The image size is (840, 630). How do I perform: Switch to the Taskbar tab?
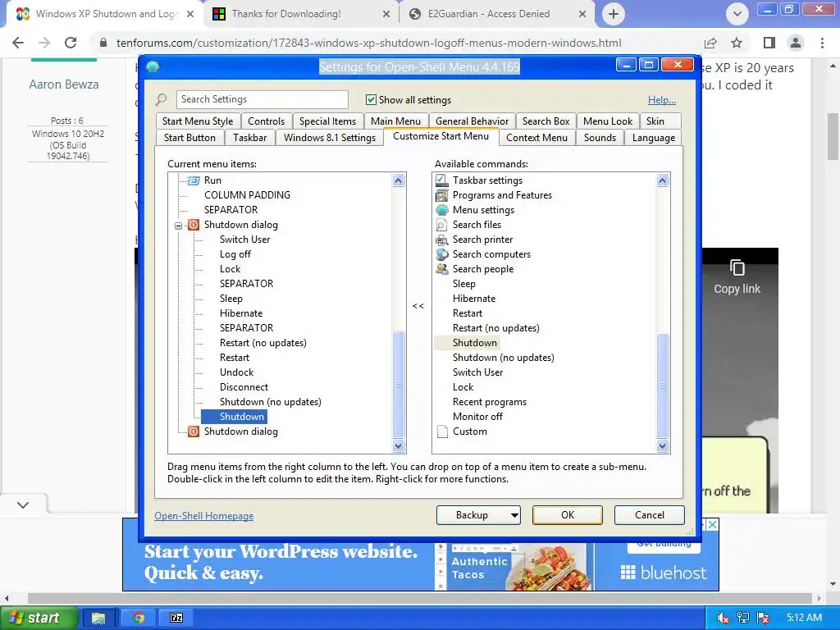249,138
